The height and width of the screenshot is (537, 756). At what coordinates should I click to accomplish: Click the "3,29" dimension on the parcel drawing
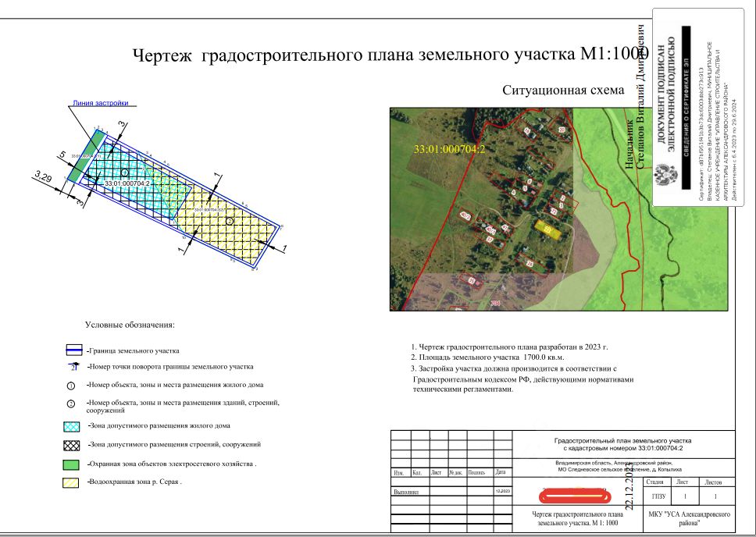44,177
